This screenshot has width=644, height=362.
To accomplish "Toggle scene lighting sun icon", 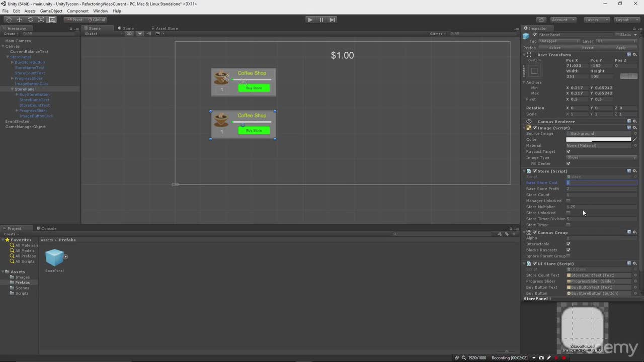I will [x=140, y=34].
